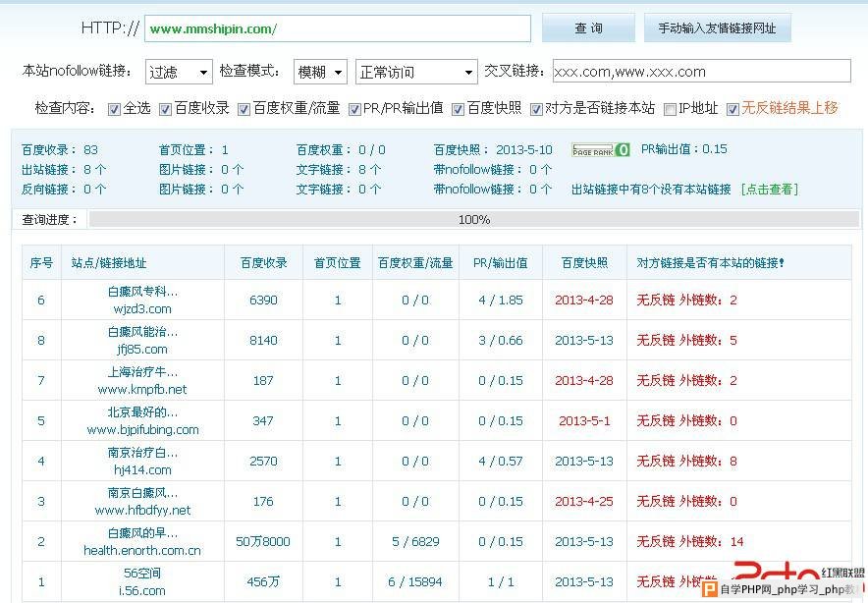Click the 点击查看 link
The width and height of the screenshot is (868, 603).
point(770,190)
